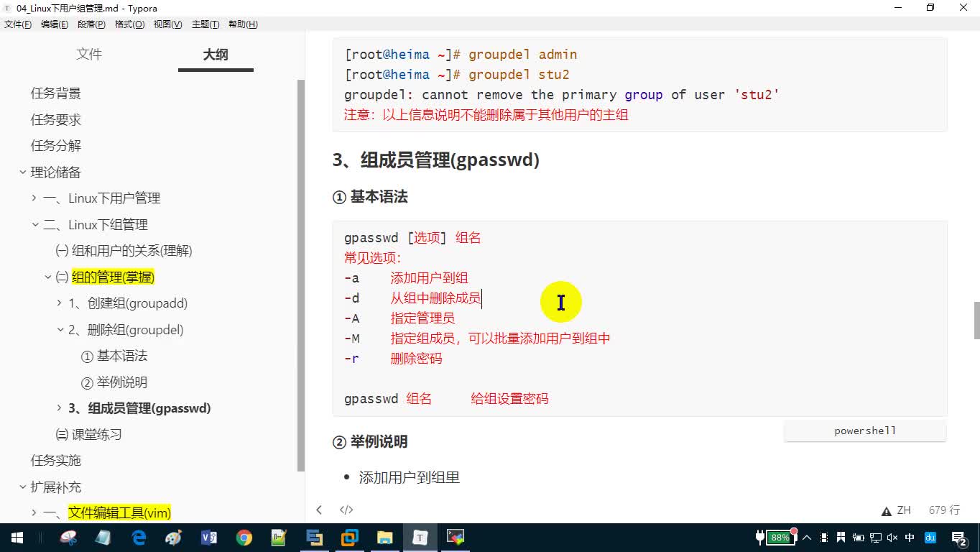Open the 编辑(E) menu
This screenshot has width=980, height=552.
point(55,24)
